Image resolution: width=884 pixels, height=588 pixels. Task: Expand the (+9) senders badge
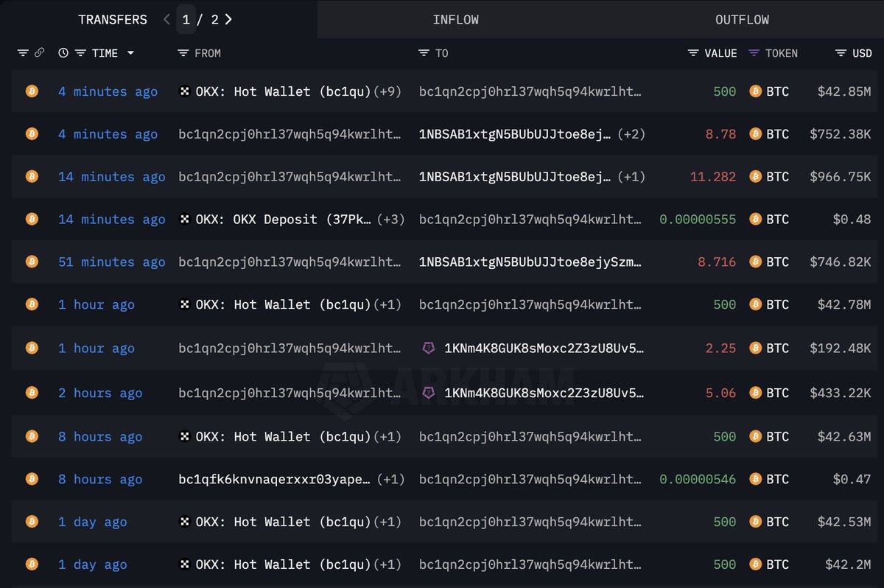[387, 91]
